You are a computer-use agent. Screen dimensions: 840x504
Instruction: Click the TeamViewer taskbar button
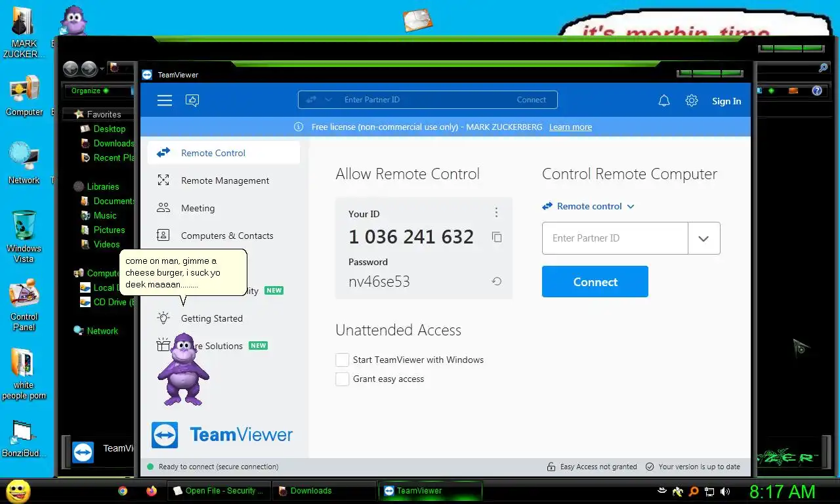point(430,490)
